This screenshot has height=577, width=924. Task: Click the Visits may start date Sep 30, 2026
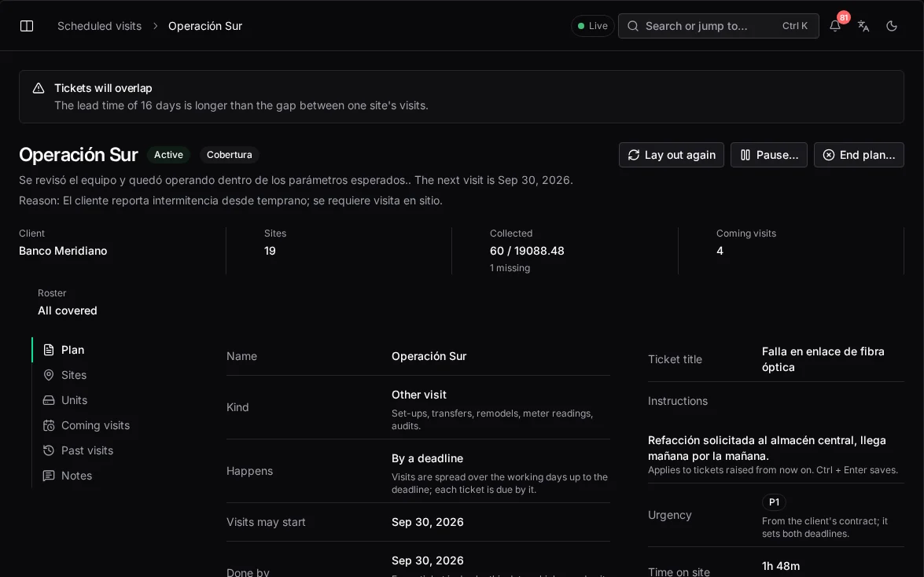427,522
